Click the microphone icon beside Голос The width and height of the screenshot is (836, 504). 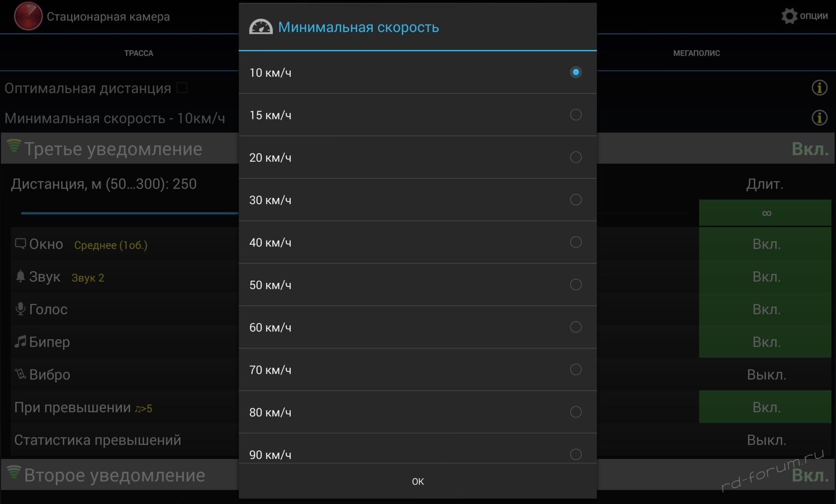pyautogui.click(x=20, y=309)
